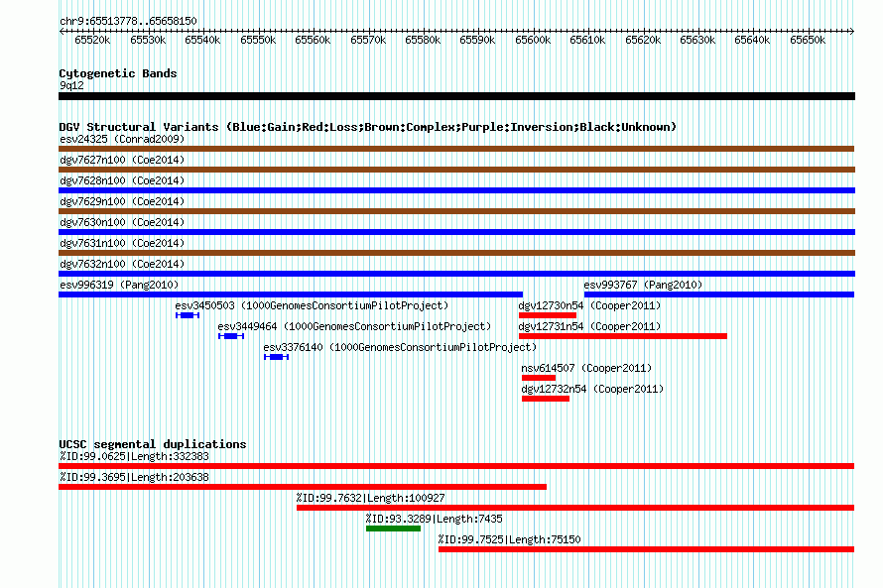Click the DGV Structural Variants track title
The width and height of the screenshot is (883, 588).
368,127
